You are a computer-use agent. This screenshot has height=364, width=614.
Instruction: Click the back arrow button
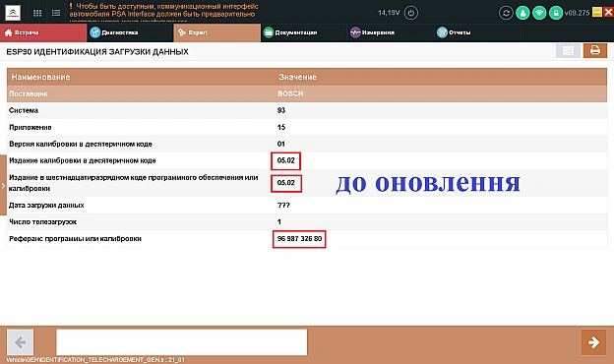[20, 342]
